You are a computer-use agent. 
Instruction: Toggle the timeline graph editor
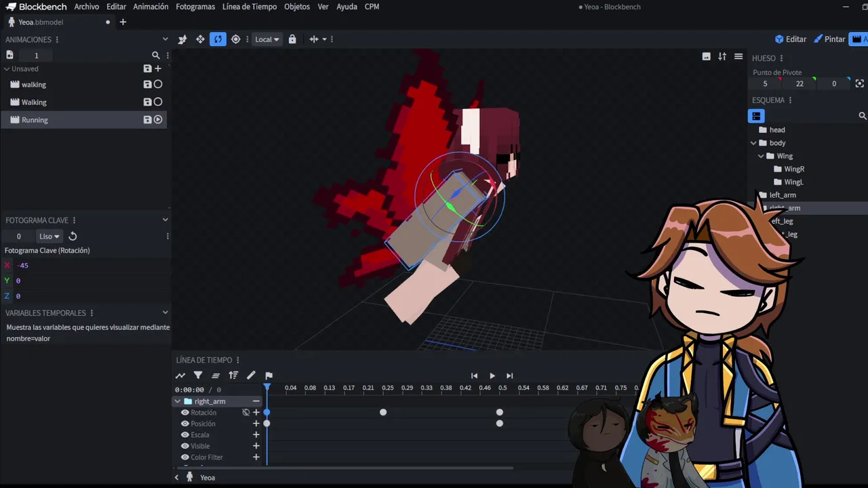[x=180, y=375]
